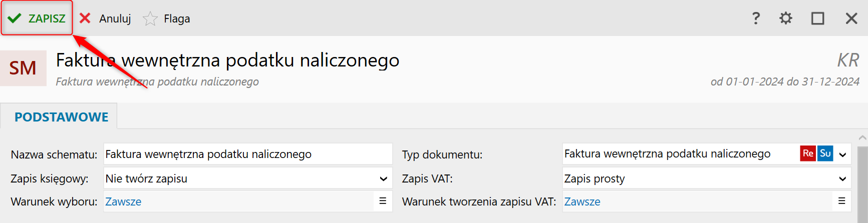Open Zawsze link for Warunek tworzenia zapisu VAT
This screenshot has height=223, width=868.
pos(582,201)
